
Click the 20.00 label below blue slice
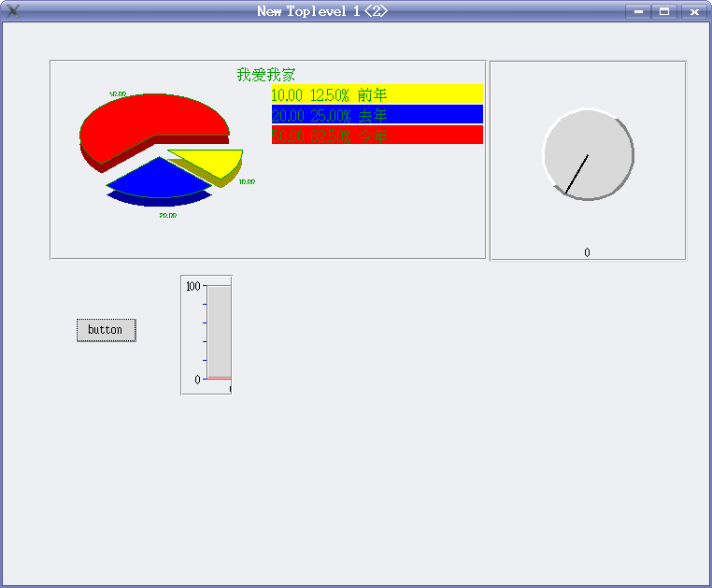point(168,215)
